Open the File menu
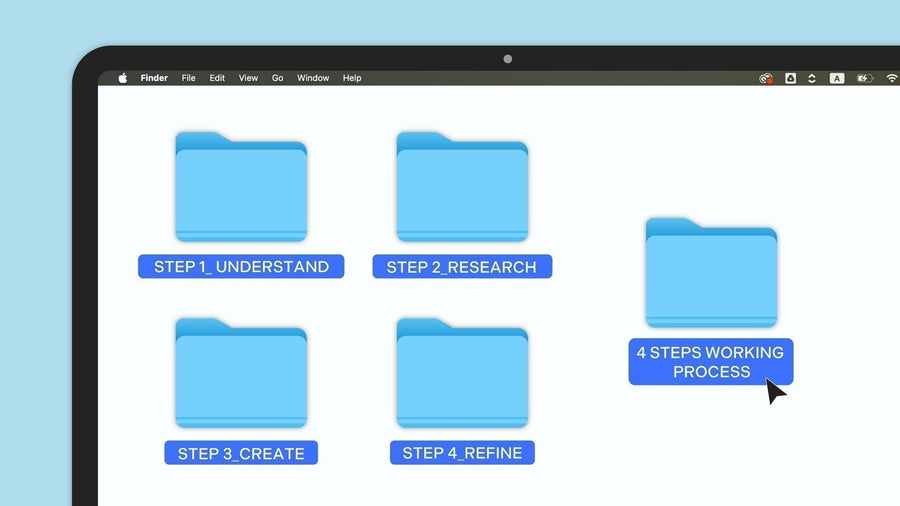This screenshot has height=506, width=900. [188, 78]
